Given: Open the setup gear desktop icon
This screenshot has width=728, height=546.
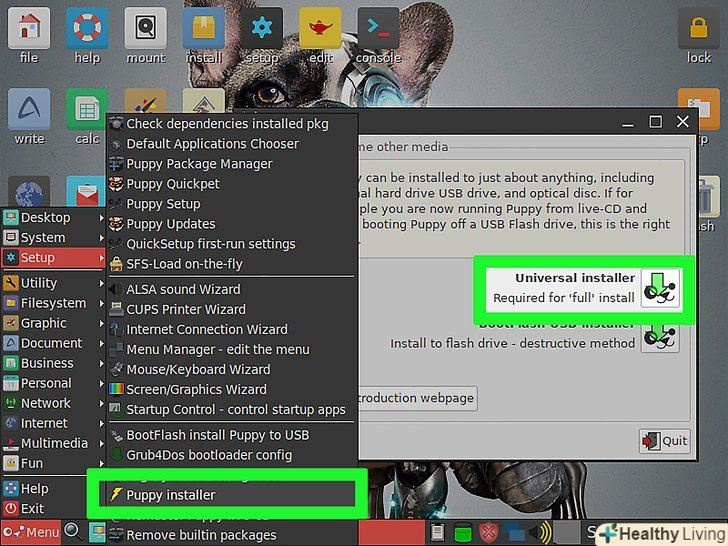Looking at the screenshot, I should click(x=262, y=28).
